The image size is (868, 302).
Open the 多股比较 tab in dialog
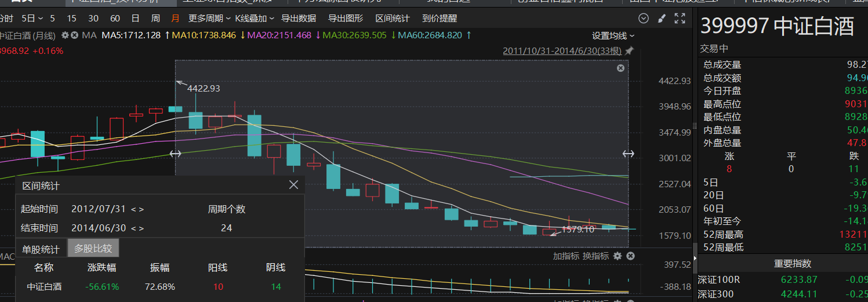click(x=93, y=248)
